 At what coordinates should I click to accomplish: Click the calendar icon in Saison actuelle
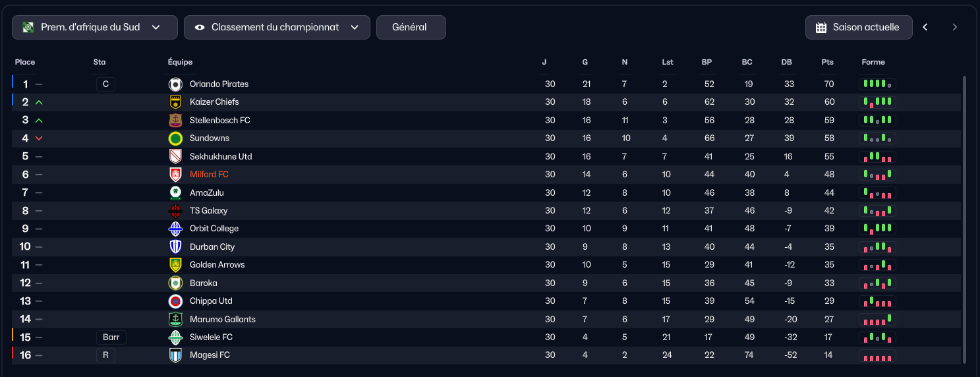coord(821,28)
